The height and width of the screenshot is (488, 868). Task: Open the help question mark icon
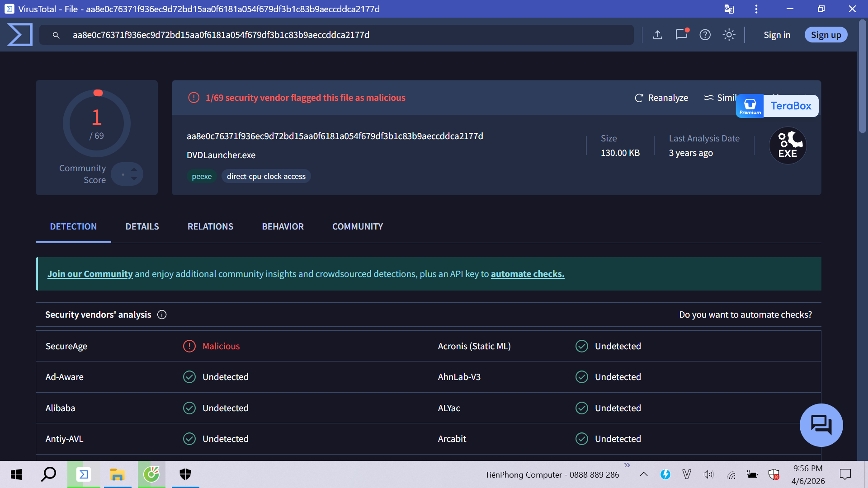tap(705, 35)
